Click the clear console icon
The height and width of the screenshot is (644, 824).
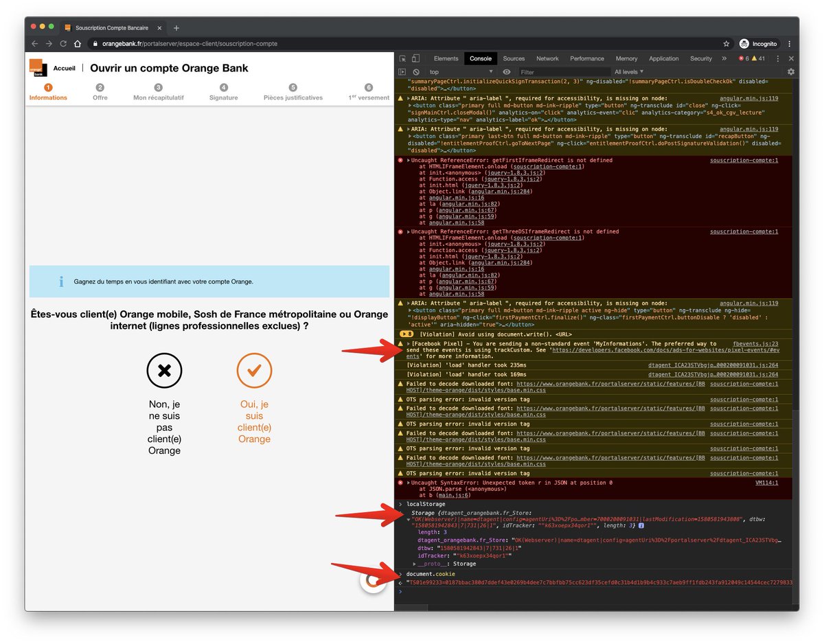(415, 72)
